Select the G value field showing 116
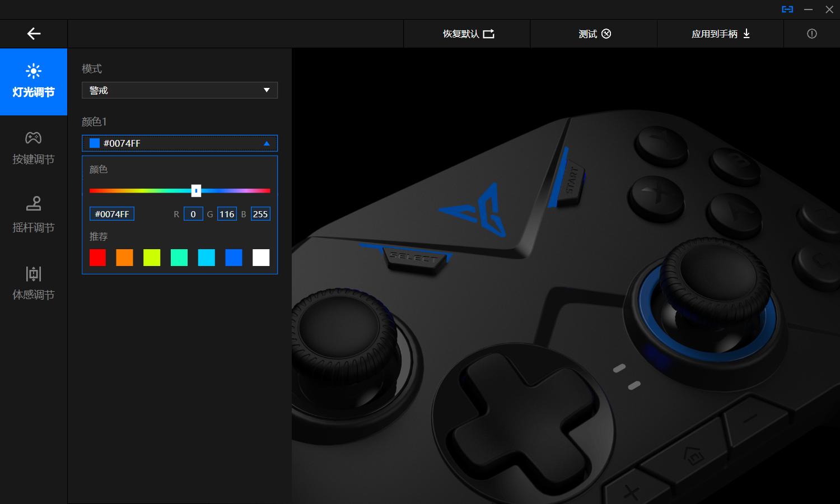This screenshot has width=840, height=504. tap(227, 214)
